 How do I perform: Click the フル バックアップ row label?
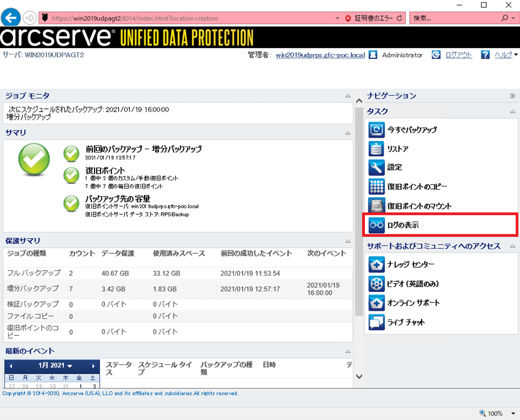point(34,273)
